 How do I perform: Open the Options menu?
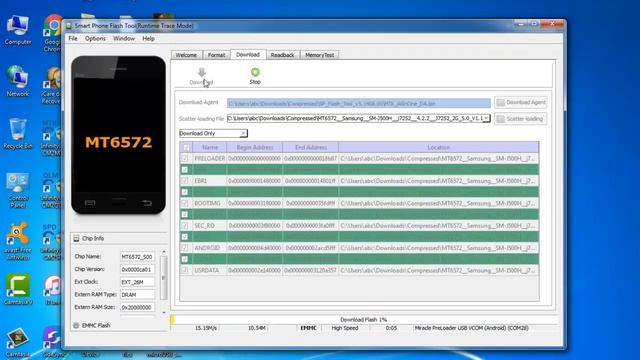[95, 38]
